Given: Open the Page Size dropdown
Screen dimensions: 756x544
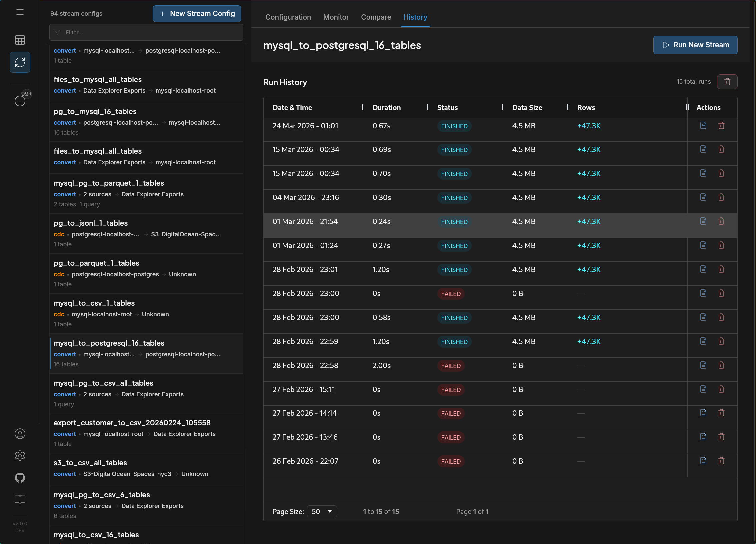Looking at the screenshot, I should [x=321, y=511].
